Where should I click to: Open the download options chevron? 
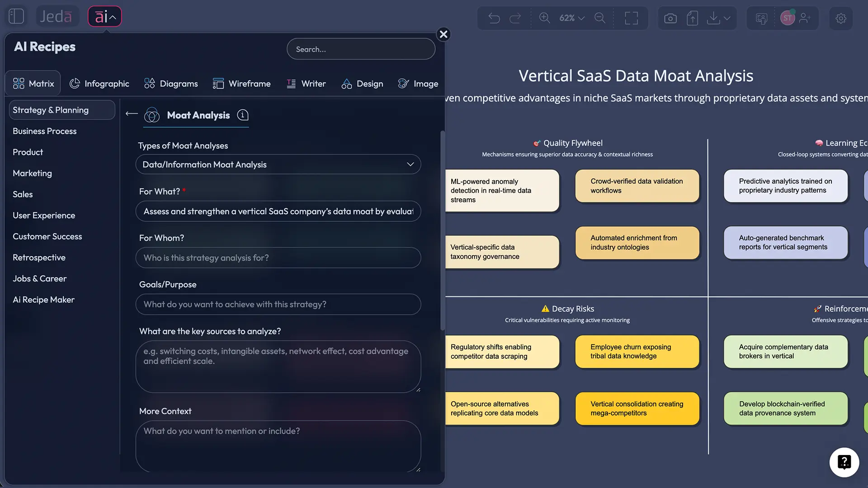[727, 18]
